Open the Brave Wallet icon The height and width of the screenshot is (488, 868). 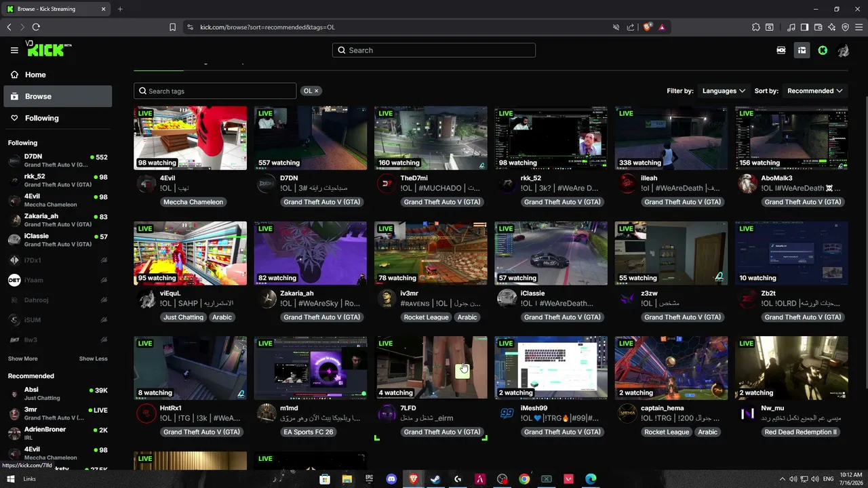tap(818, 27)
